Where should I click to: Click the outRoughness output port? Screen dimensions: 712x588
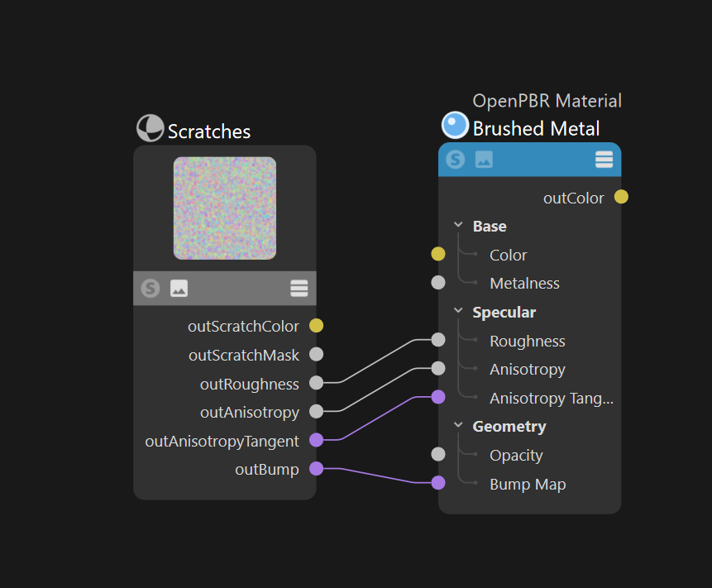pos(316,383)
